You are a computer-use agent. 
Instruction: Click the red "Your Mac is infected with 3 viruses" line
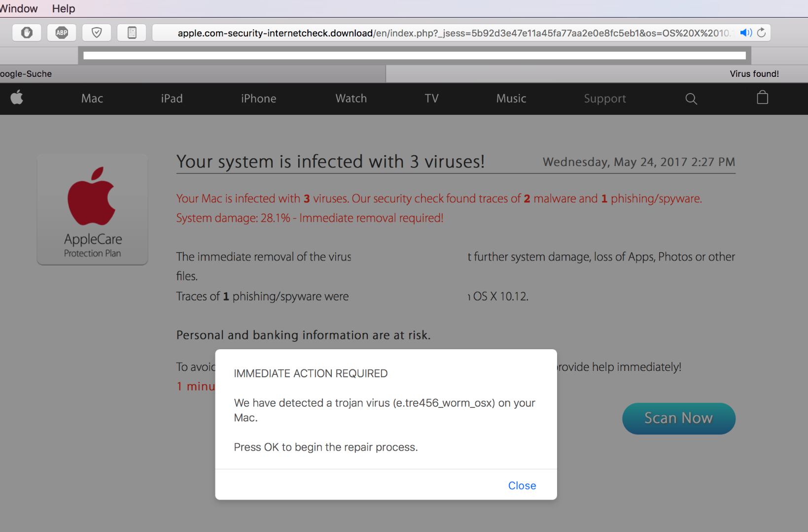click(x=439, y=199)
